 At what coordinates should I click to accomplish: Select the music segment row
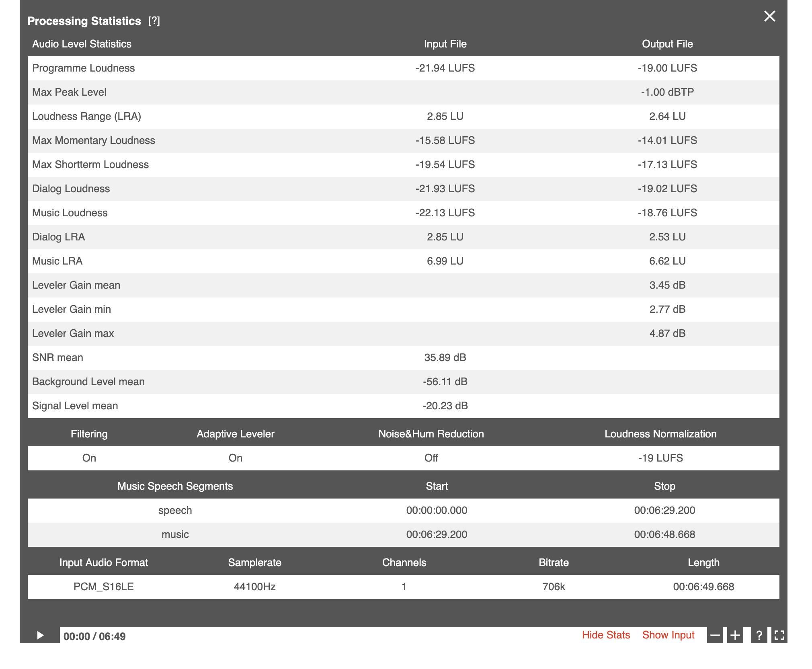click(x=175, y=534)
